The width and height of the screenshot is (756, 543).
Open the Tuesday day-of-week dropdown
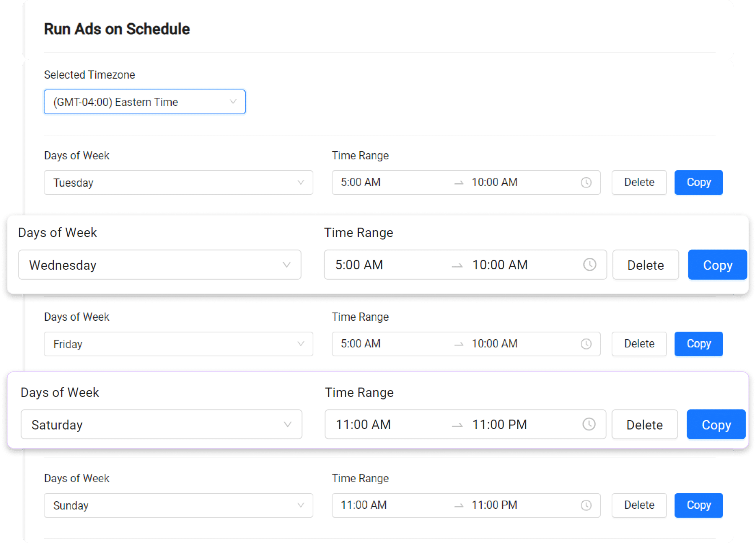(x=178, y=183)
